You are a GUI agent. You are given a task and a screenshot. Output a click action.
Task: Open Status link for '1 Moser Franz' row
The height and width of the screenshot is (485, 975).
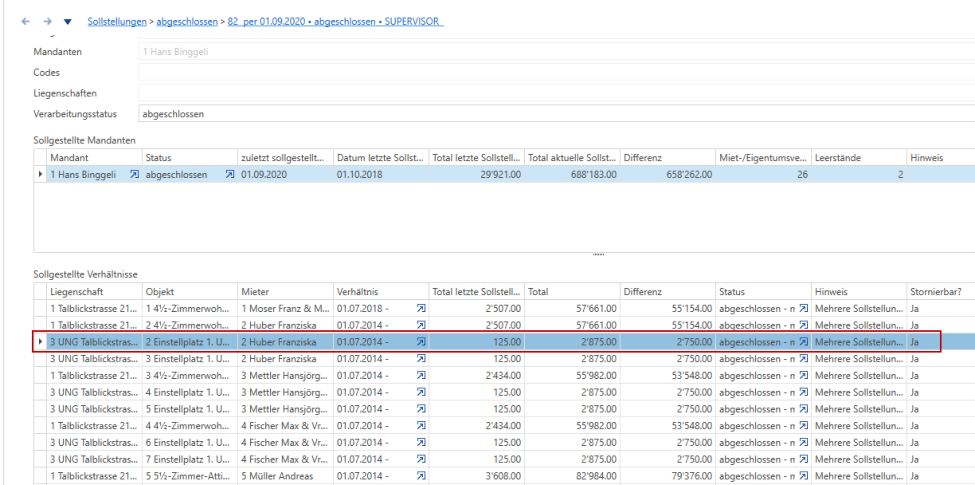(x=803, y=308)
